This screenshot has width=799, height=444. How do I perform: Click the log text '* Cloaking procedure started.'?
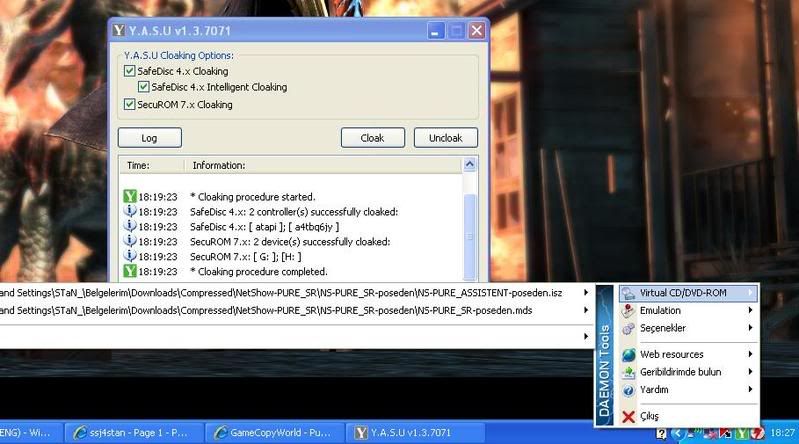coord(253,197)
